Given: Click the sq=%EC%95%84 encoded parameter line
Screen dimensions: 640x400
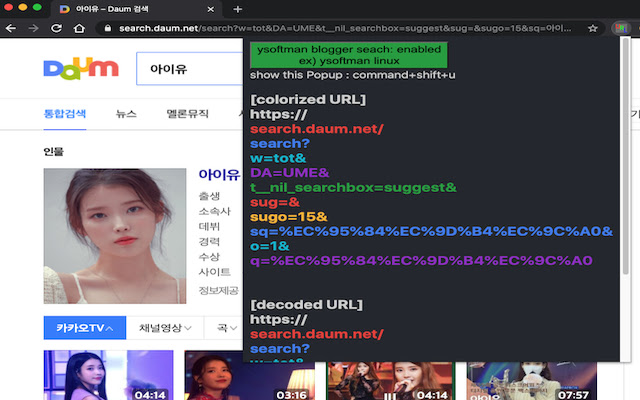Looking at the screenshot, I should (431, 232).
